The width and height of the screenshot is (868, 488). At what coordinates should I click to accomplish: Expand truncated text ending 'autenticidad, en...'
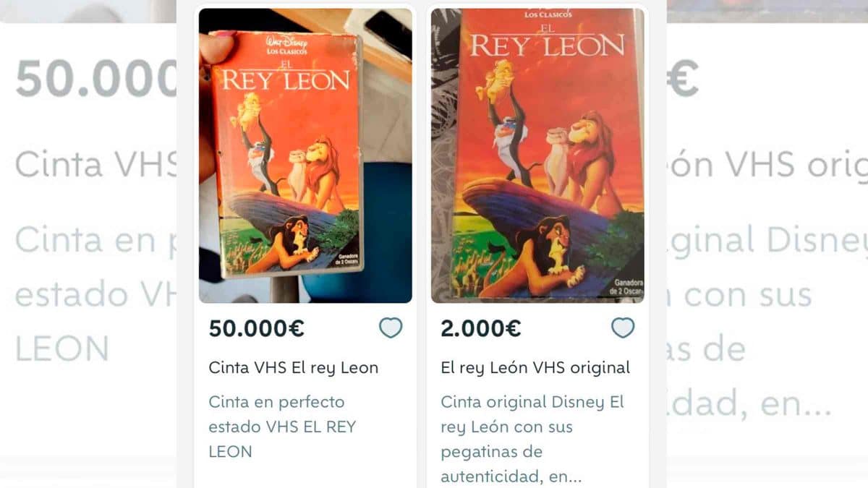coord(511,476)
